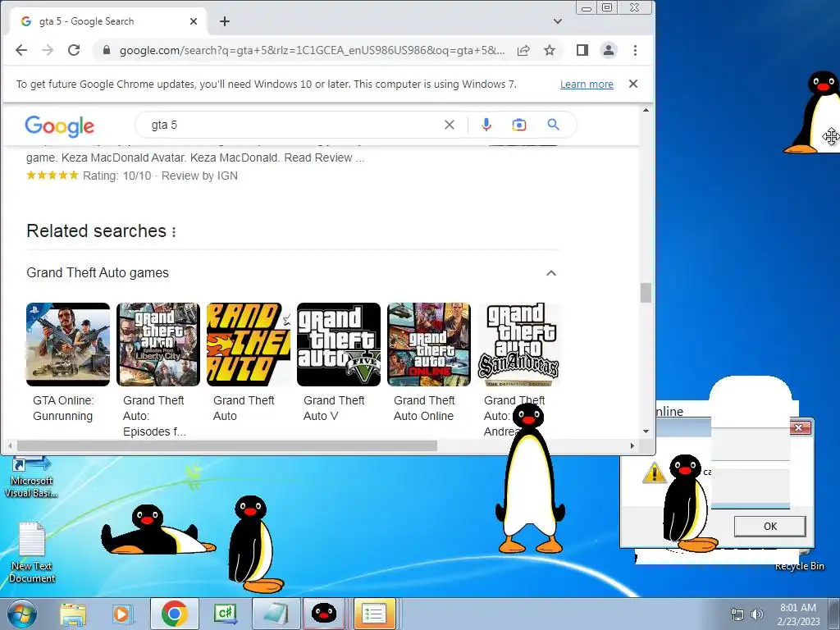Bookmark this page with the star icon
840x630 pixels.
tap(550, 50)
